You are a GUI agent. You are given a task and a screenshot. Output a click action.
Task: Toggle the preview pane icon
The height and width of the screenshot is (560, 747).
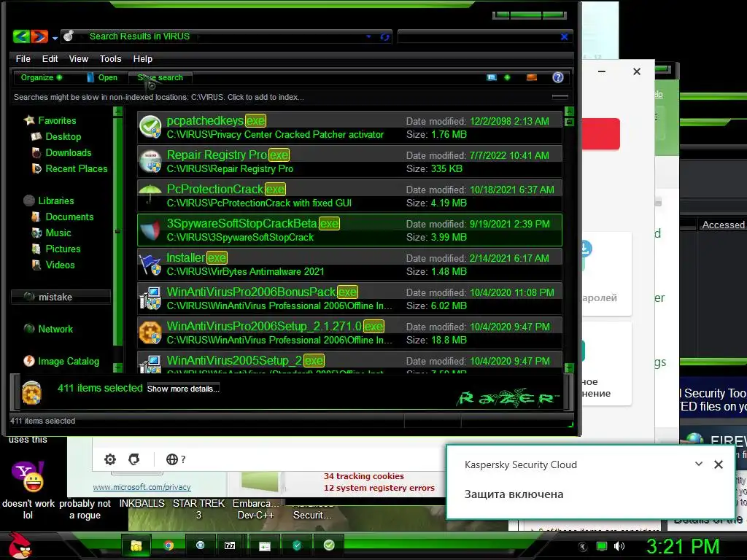[x=532, y=77]
